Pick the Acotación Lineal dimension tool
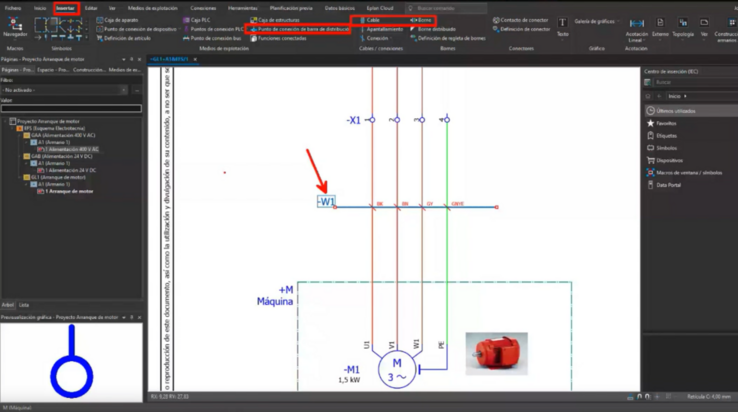738x412 pixels. coord(636,30)
